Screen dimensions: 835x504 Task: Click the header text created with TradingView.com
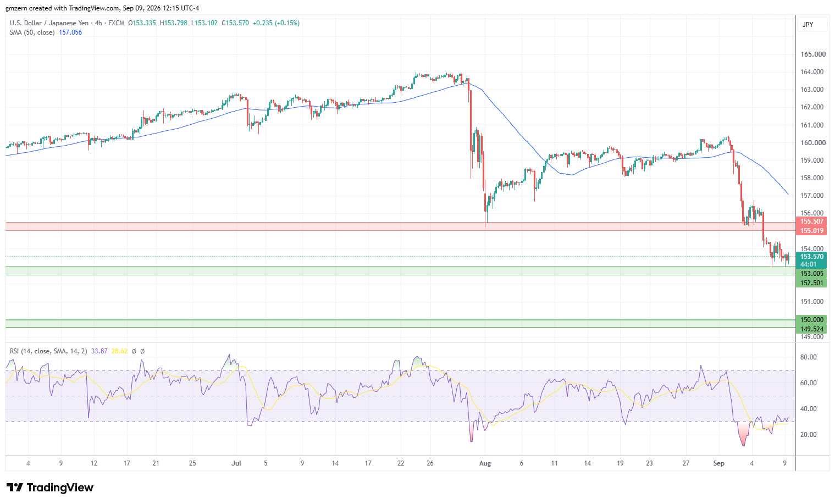(x=74, y=8)
